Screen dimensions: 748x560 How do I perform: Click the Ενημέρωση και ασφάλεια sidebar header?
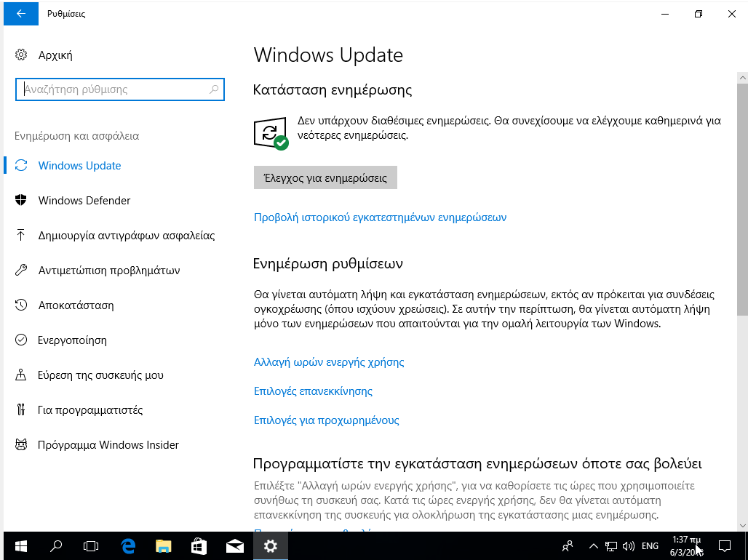coord(77,136)
